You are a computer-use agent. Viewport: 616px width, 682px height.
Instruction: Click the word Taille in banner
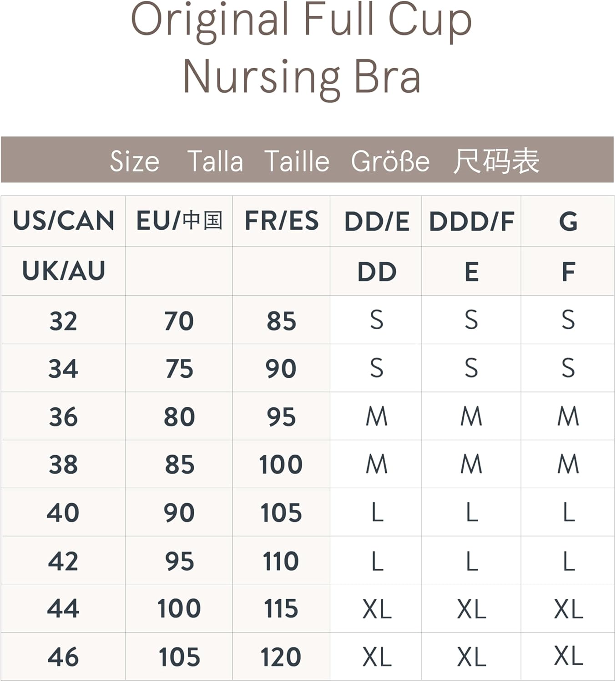[x=297, y=161]
